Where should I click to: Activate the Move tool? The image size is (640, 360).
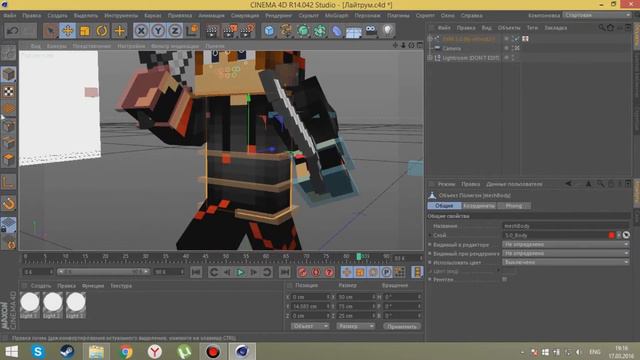point(67,31)
